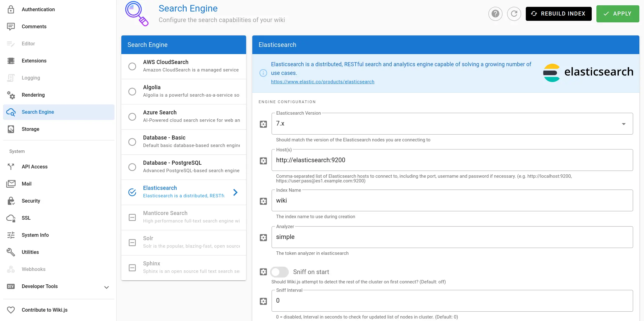Click gear icon beside Host(s) field
The width and height of the screenshot is (644, 321).
pos(263,161)
